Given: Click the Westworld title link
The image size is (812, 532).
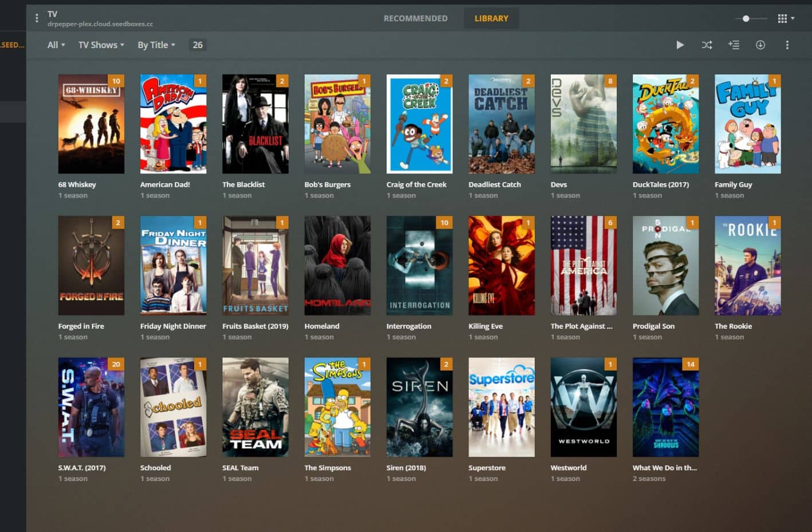Looking at the screenshot, I should point(569,467).
